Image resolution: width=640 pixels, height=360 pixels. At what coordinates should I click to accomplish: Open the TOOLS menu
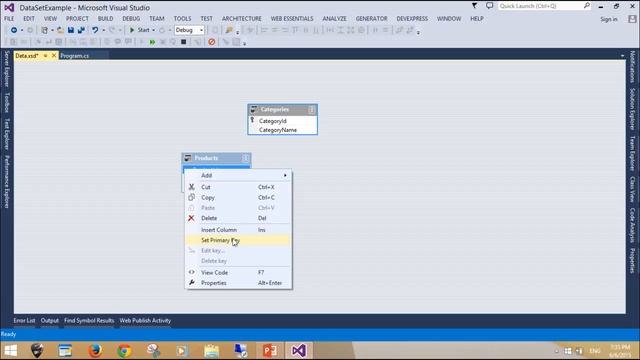(x=182, y=19)
